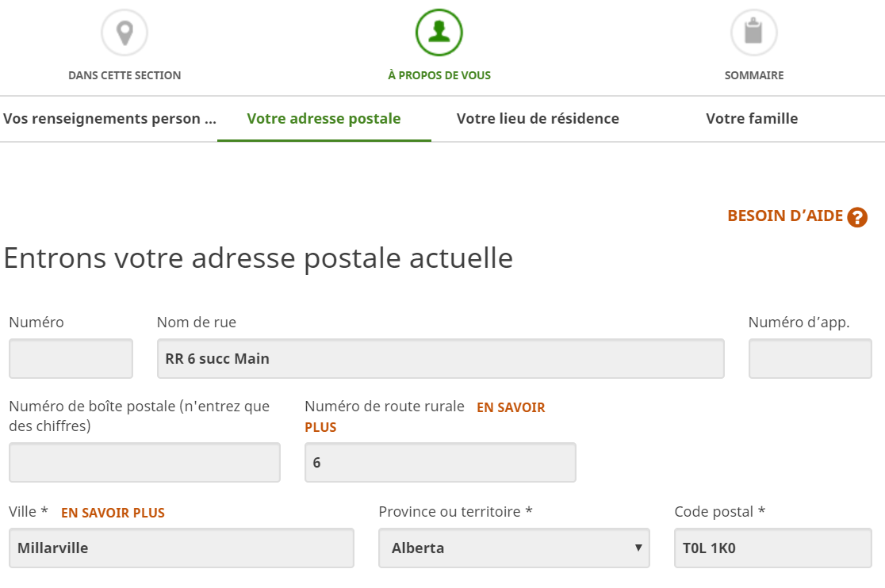Viewport: 885px width, 588px height.
Task: Click the Numéro input field
Action: [71, 358]
